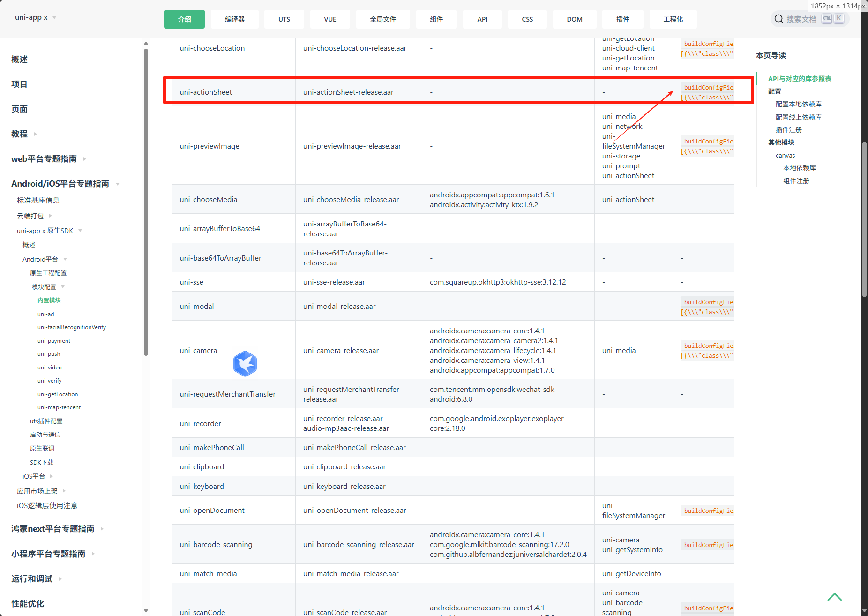Screen dimensions: 868x616
Task: Open 标准基座信息 page
Action: 38,201
